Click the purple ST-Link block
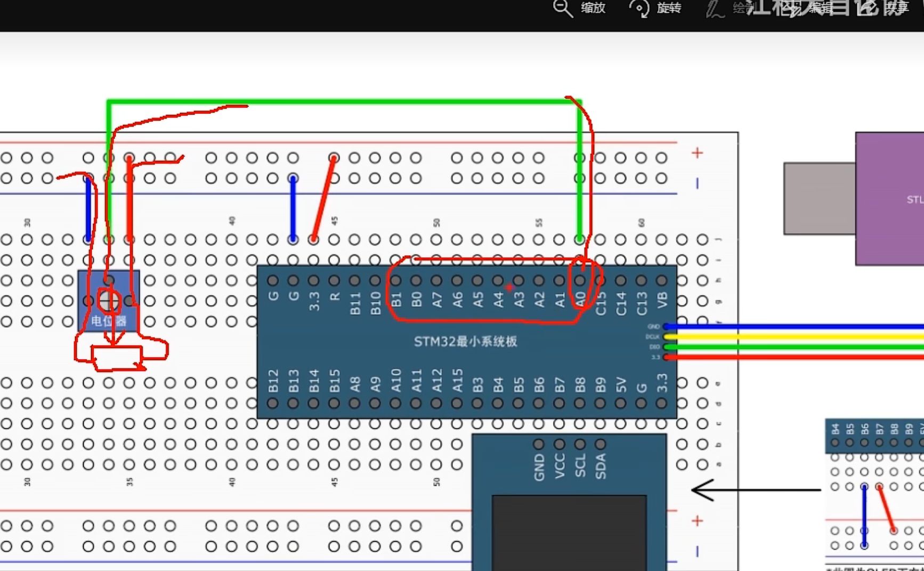 click(889, 199)
